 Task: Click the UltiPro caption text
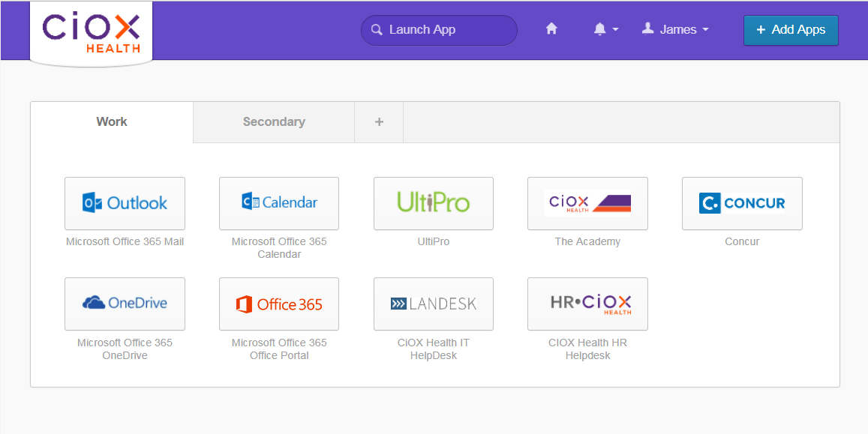pyautogui.click(x=434, y=241)
